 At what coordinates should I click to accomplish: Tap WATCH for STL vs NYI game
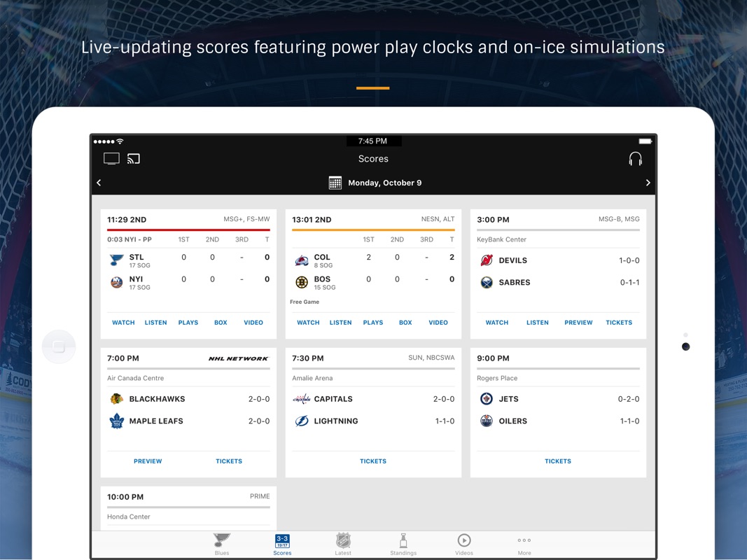123,323
